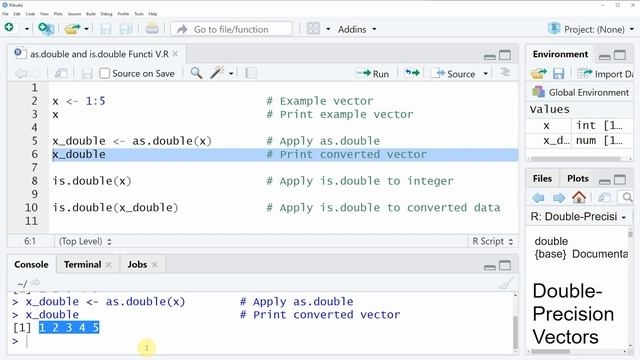Click the Import Dataset button

[x=605, y=73]
